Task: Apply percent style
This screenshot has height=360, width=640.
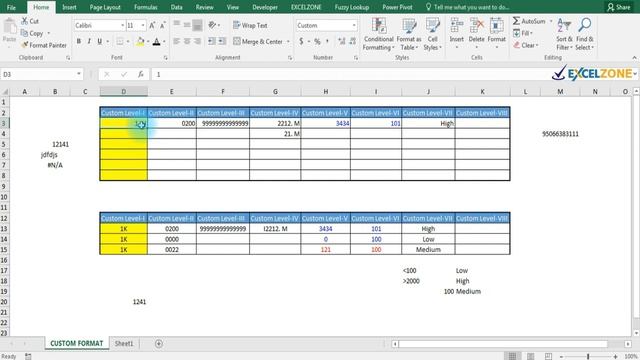Action: [x=317, y=41]
